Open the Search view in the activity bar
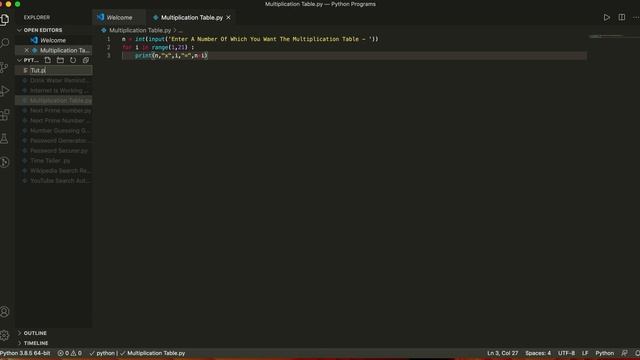The image size is (640, 360). click(4, 43)
